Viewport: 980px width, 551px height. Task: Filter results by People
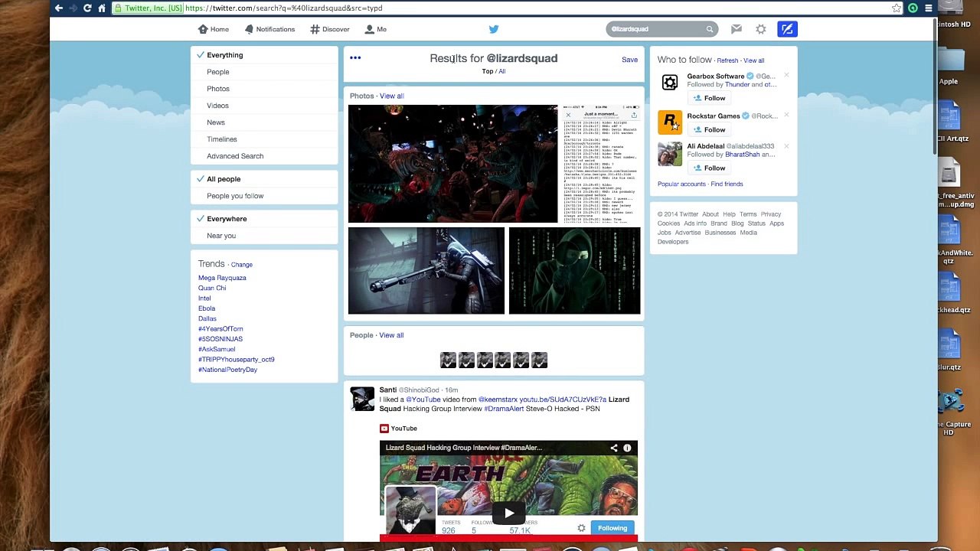click(217, 72)
